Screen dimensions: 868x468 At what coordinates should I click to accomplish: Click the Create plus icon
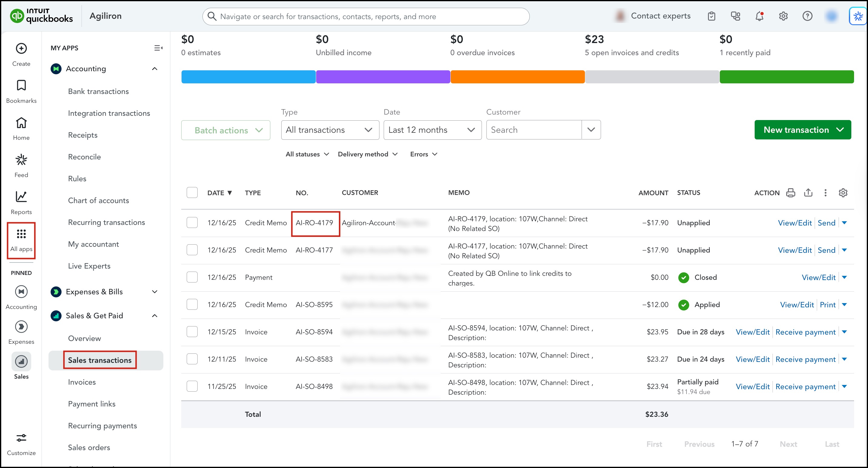[21, 48]
